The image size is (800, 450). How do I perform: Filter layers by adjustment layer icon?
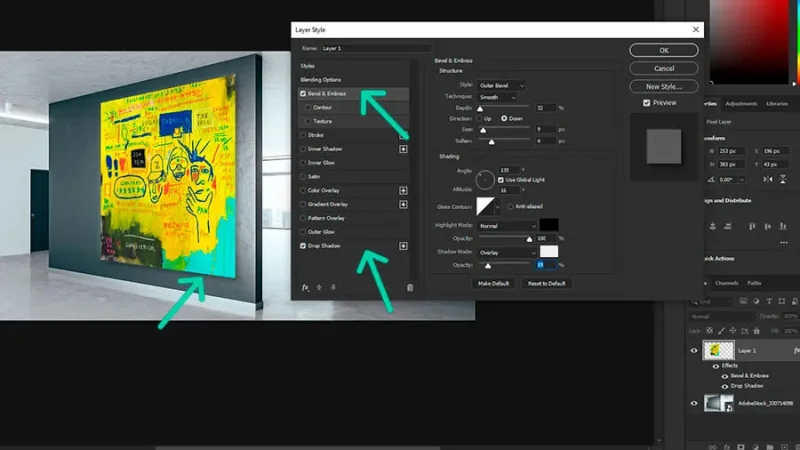pyautogui.click(x=756, y=302)
